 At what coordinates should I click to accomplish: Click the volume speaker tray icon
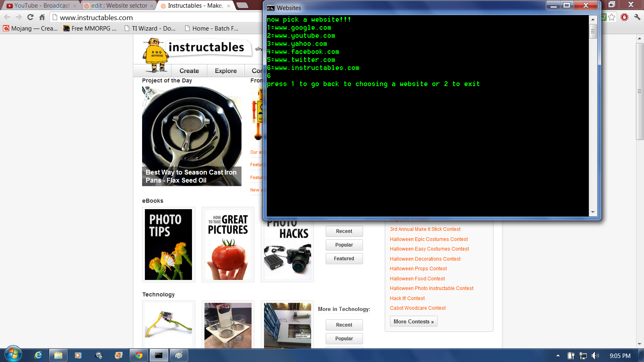(x=595, y=356)
